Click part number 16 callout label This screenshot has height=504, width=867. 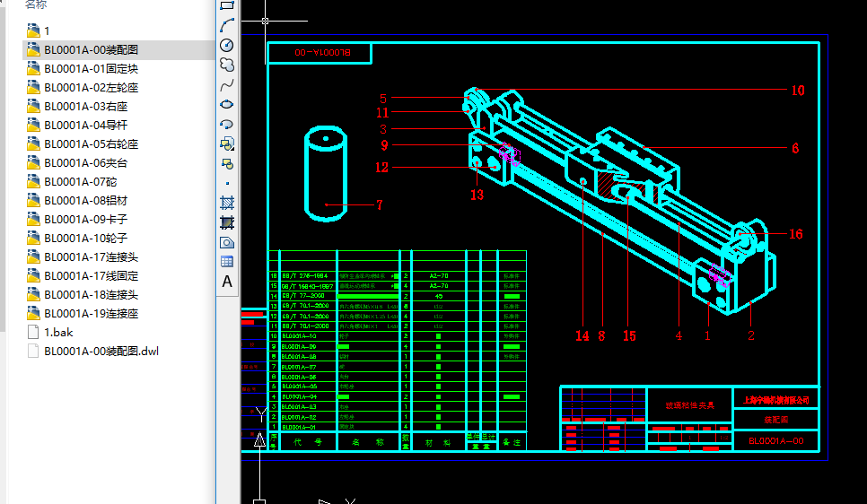pyautogui.click(x=796, y=234)
